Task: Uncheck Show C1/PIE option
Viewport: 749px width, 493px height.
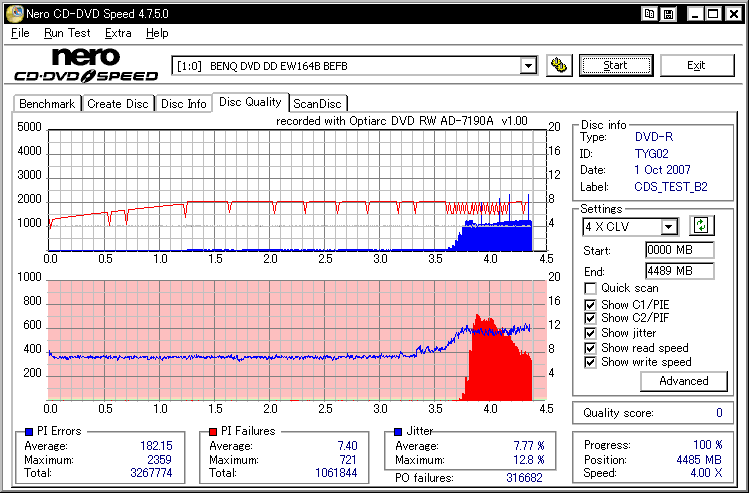Action: pos(590,305)
